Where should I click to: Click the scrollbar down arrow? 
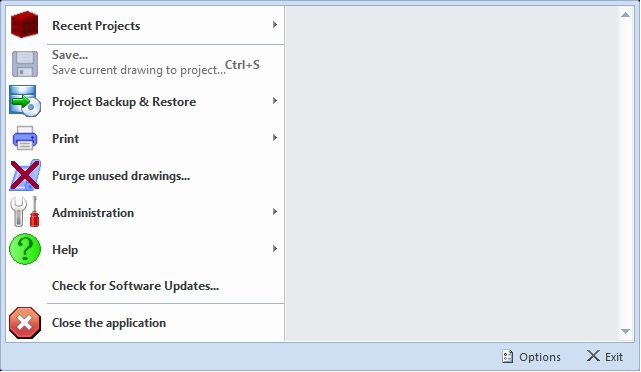coord(625,332)
